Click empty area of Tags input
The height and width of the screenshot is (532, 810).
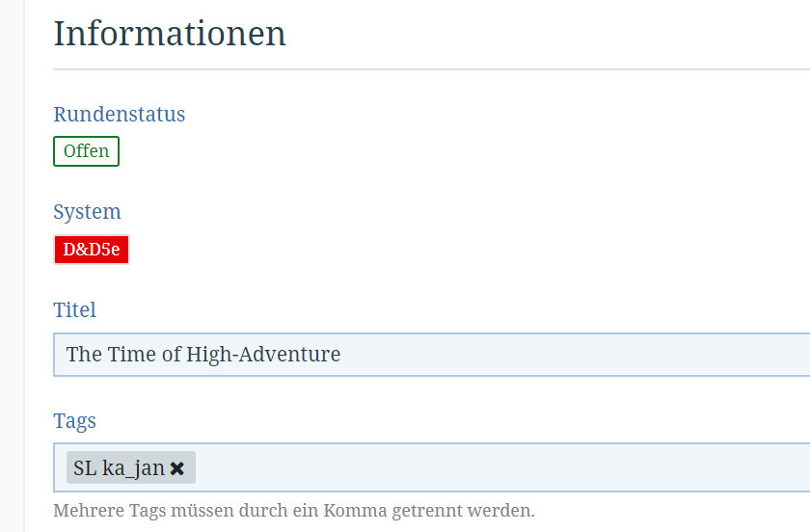[x=482, y=467]
